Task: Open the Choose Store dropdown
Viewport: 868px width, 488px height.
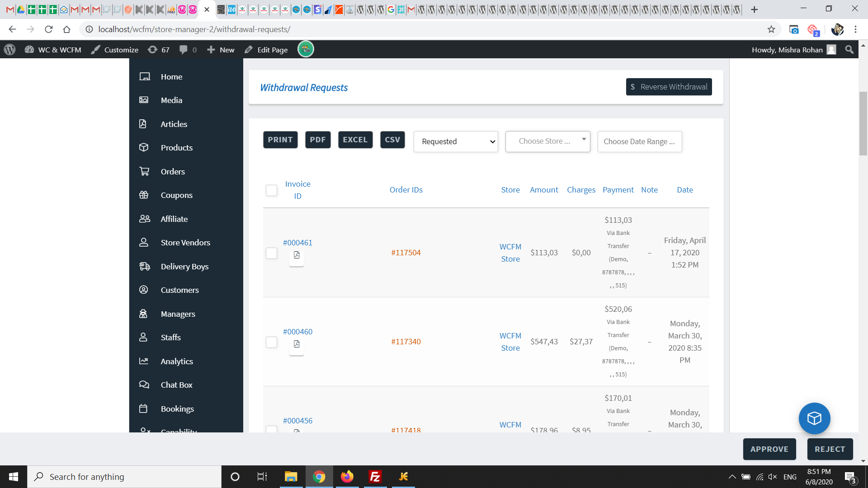Action: [548, 141]
